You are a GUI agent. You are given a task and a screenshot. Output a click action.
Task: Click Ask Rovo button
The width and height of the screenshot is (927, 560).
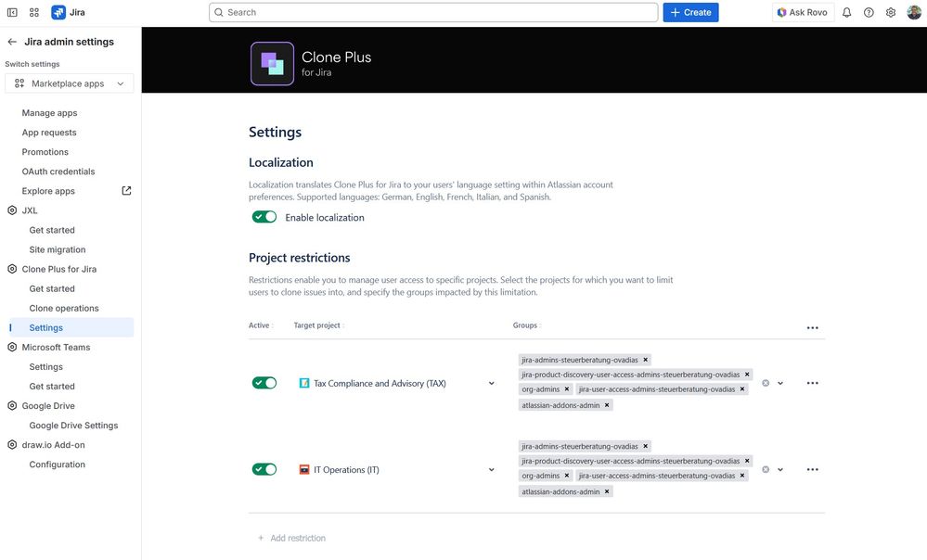click(x=803, y=12)
